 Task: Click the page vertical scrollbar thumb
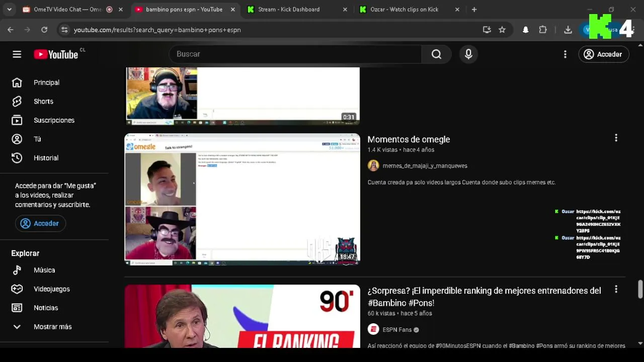point(640,289)
